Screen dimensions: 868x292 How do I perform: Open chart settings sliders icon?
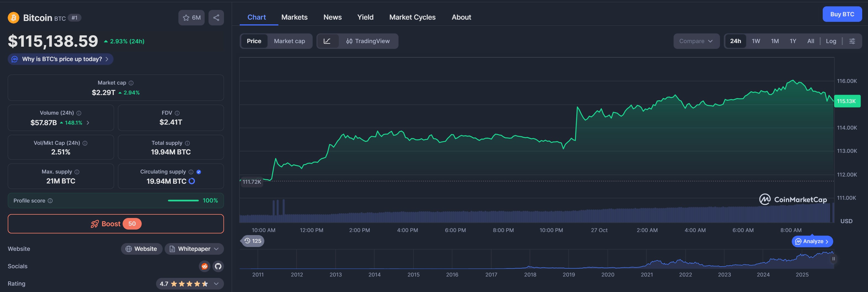[x=853, y=41]
